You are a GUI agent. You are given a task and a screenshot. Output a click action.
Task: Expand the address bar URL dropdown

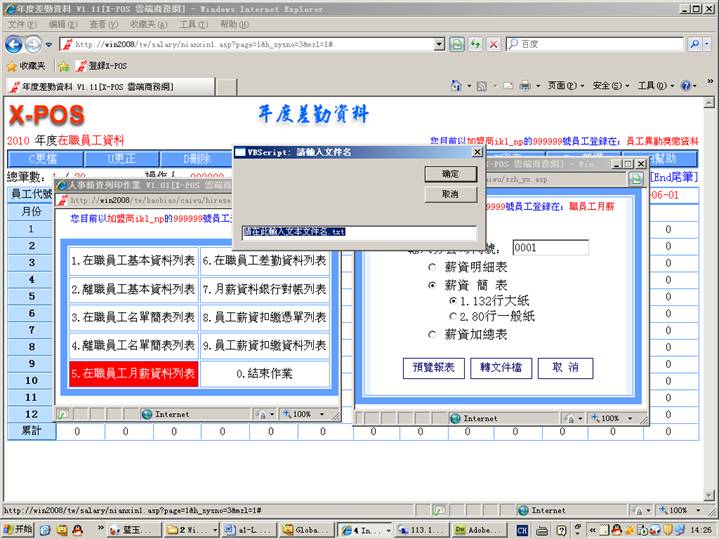[x=438, y=44]
